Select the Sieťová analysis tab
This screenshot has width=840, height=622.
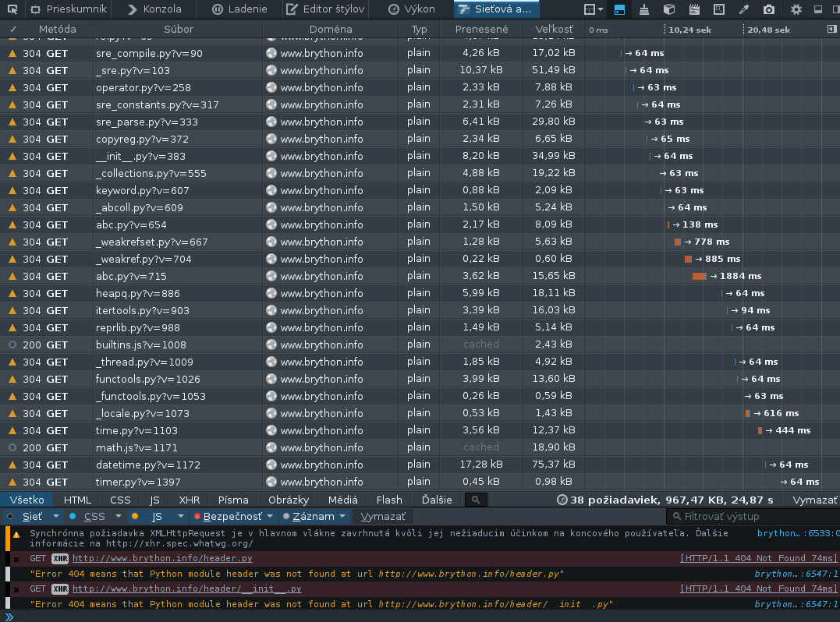[x=495, y=9]
